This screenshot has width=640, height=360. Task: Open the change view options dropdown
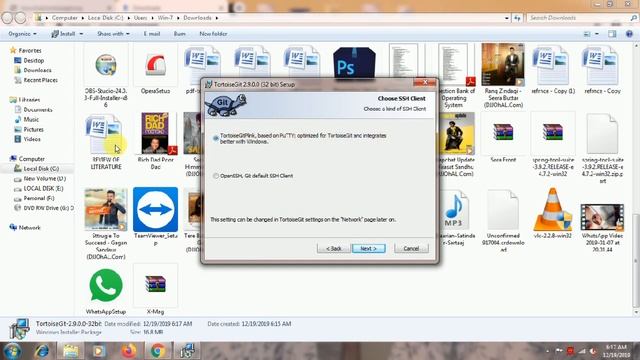tap(597, 34)
